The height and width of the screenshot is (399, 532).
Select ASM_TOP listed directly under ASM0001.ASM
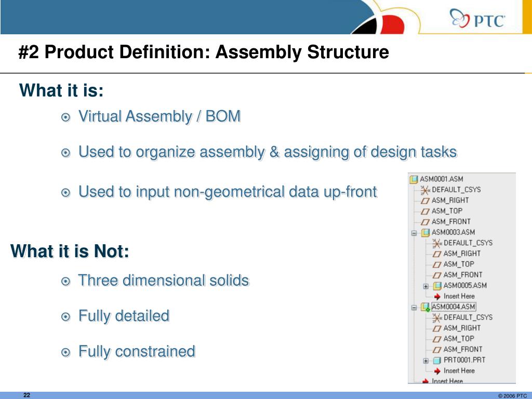(447, 211)
